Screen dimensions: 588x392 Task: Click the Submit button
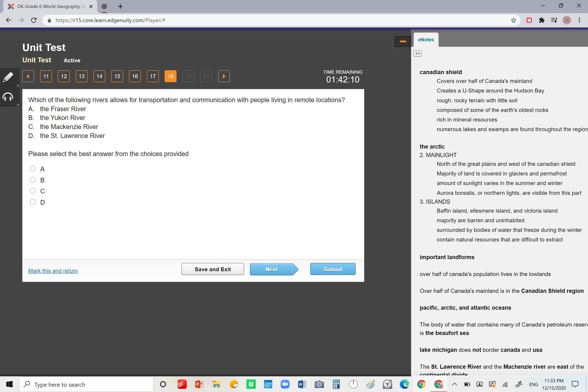point(332,269)
